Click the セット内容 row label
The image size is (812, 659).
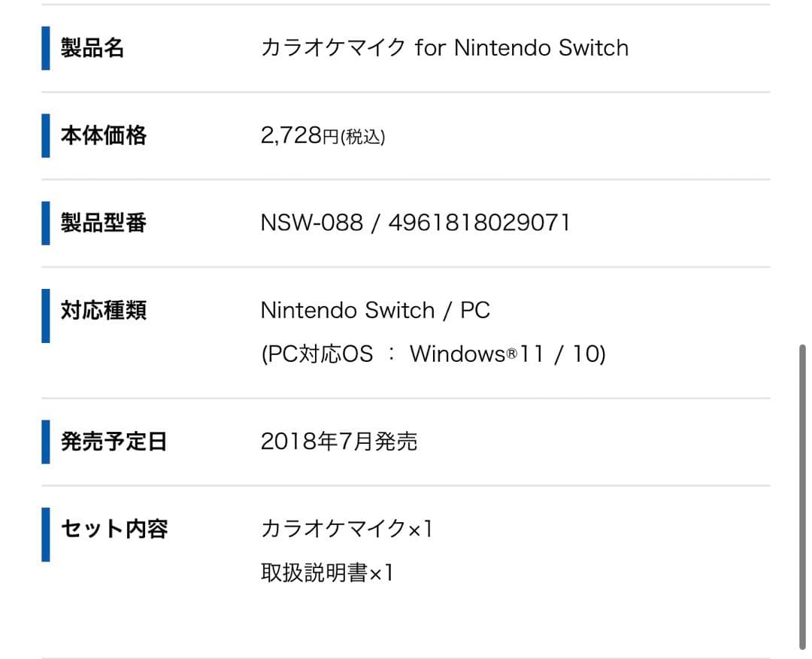(x=114, y=529)
